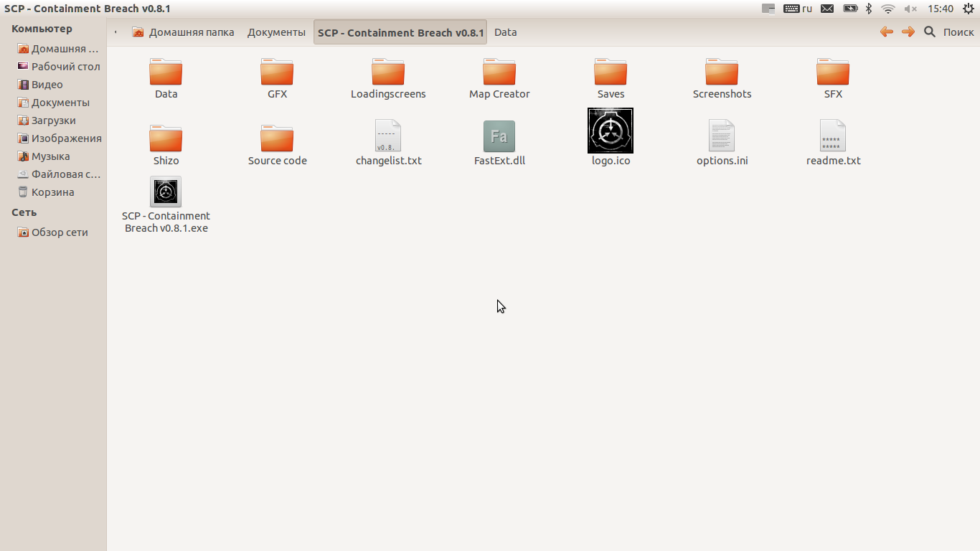This screenshot has width=980, height=551.
Task: Open Файловая система in the sidebar
Action: click(x=60, y=174)
